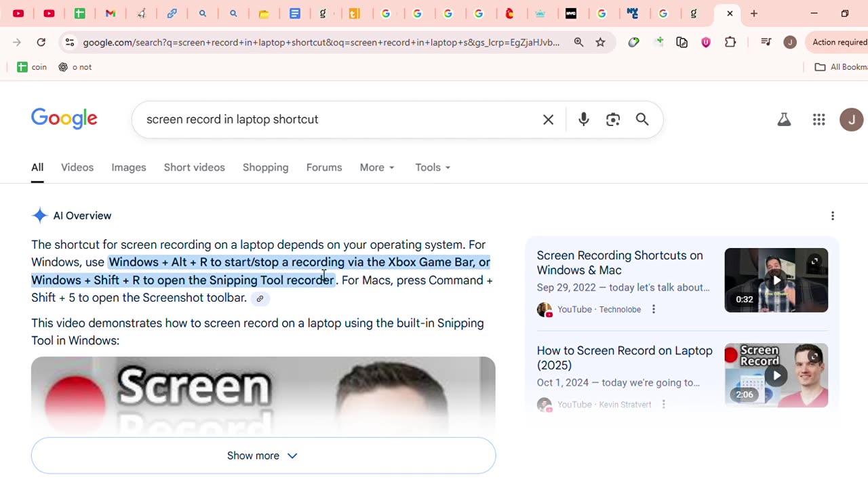Start voice search with microphone icon
868x488 pixels.
583,120
